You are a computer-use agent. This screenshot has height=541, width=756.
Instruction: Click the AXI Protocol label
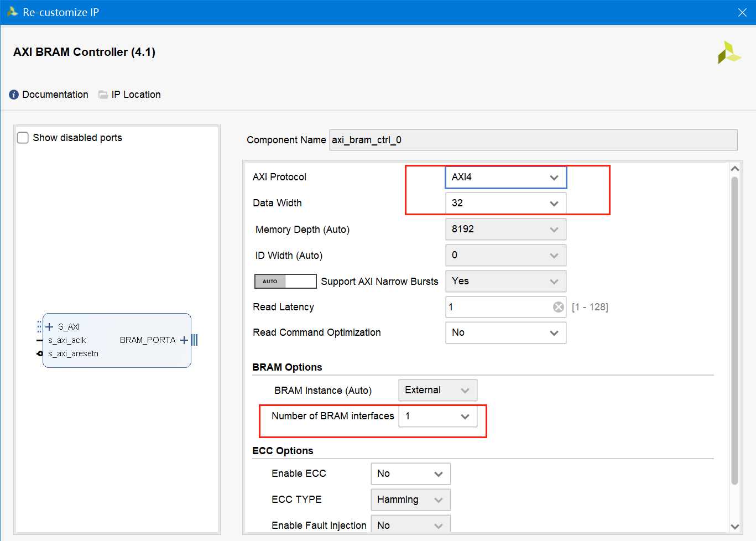click(279, 177)
